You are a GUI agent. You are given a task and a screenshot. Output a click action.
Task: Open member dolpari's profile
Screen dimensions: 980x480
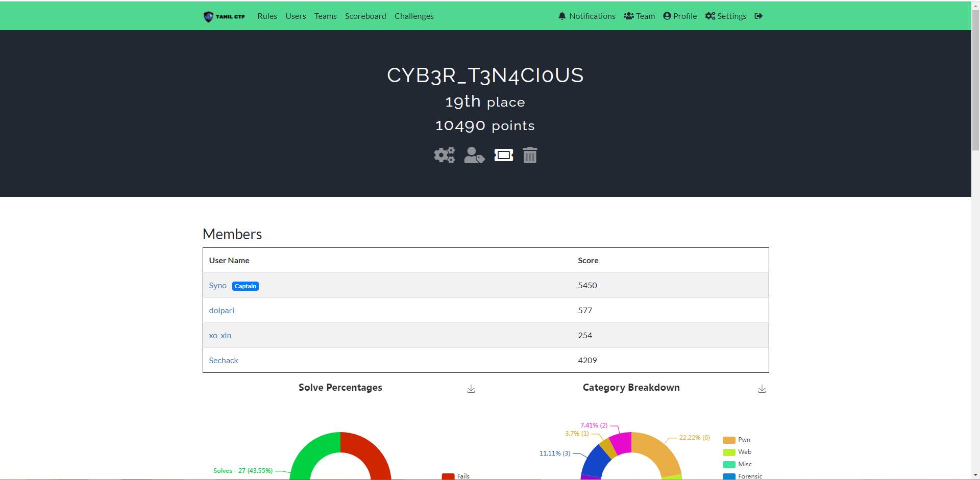(x=222, y=311)
